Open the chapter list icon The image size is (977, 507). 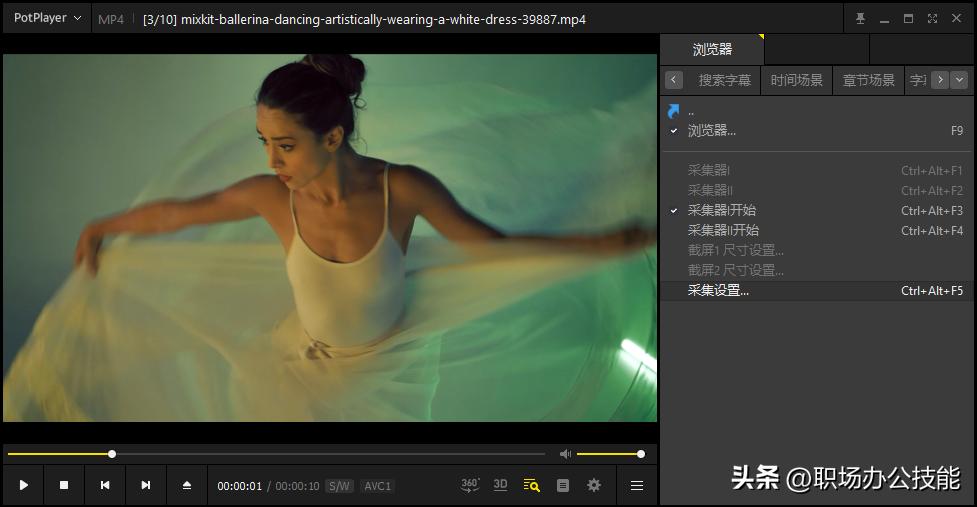pyautogui.click(x=563, y=485)
